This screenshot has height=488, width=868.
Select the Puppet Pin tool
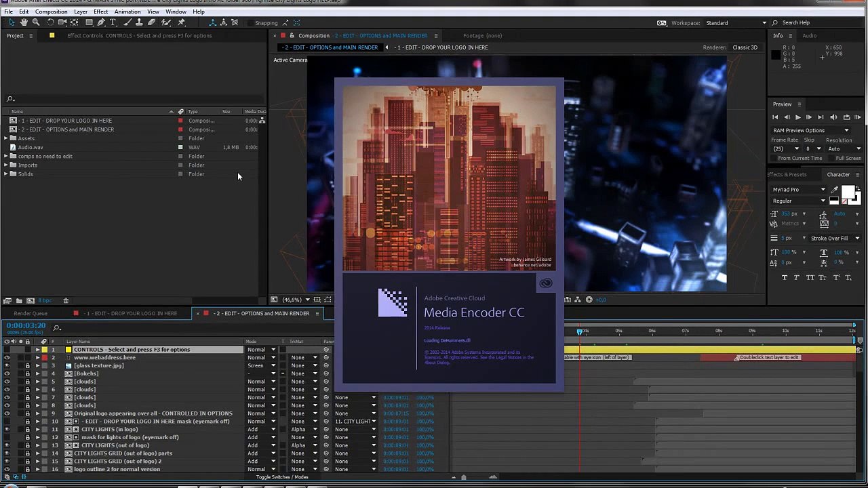(x=181, y=22)
